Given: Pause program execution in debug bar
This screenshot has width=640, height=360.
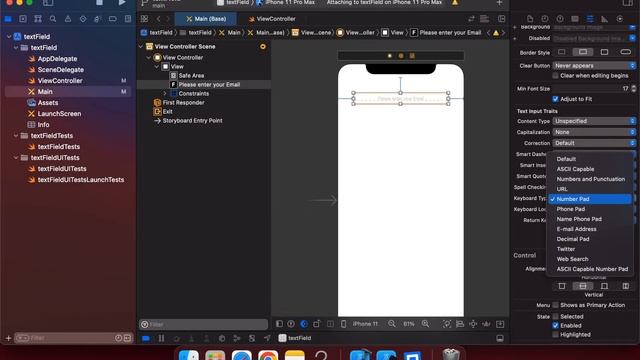Looking at the screenshot, I should click(161, 338).
